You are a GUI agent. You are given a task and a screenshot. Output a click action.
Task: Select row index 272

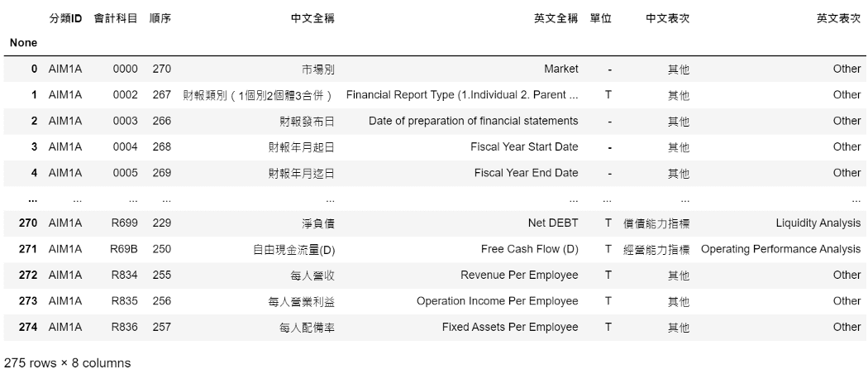[x=28, y=275]
